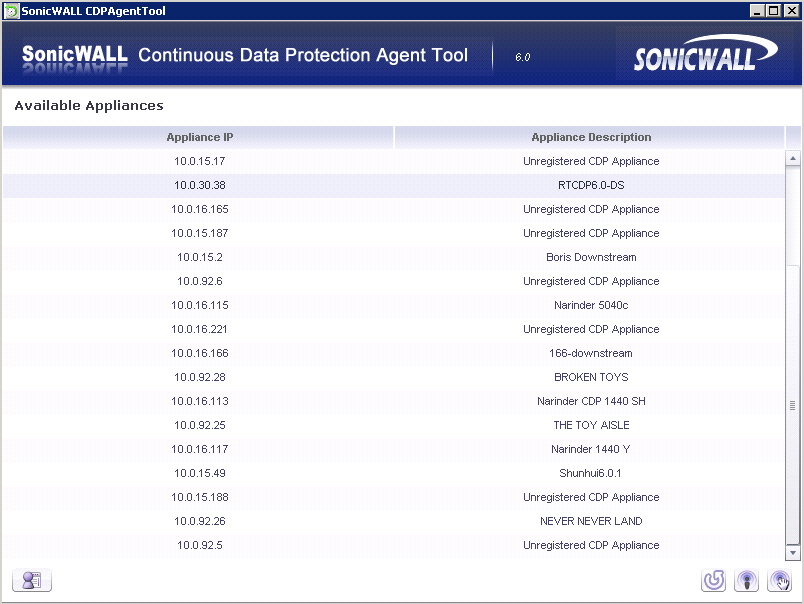Choose the BROKEN TOYS appliance row

[394, 377]
